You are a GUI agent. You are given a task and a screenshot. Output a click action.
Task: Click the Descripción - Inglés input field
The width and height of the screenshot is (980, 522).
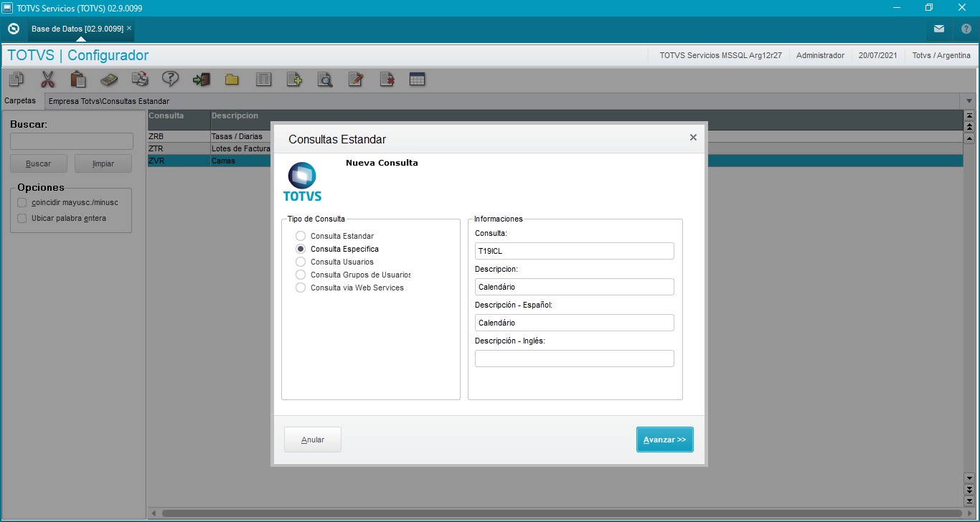tap(575, 359)
